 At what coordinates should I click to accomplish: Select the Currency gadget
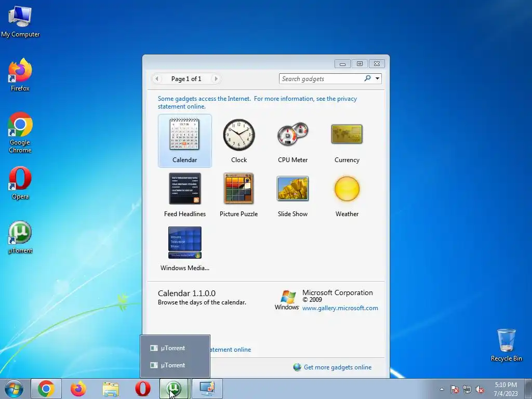347,140
